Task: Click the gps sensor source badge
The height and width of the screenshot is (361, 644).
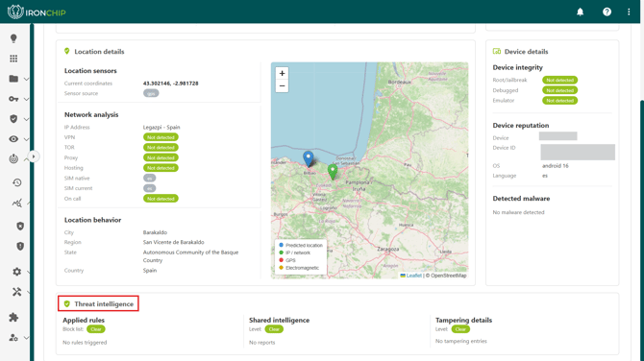Action: [x=151, y=93]
